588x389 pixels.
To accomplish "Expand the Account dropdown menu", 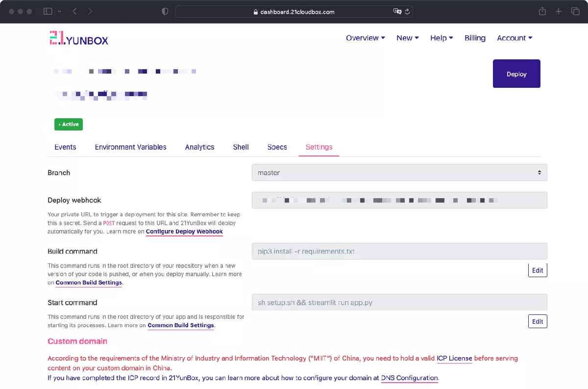I will 514,38.
